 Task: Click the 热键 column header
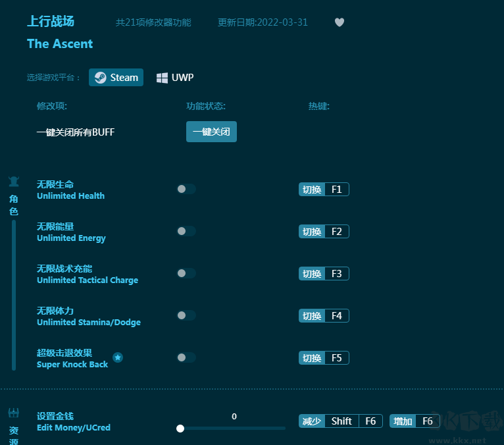(x=319, y=106)
